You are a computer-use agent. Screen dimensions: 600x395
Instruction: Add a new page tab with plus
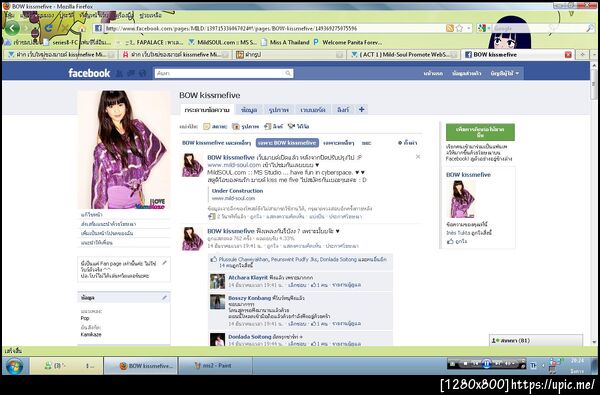[361, 110]
